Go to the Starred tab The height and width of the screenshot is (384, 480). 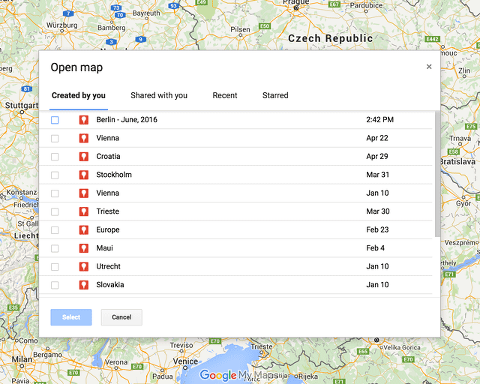(x=275, y=95)
